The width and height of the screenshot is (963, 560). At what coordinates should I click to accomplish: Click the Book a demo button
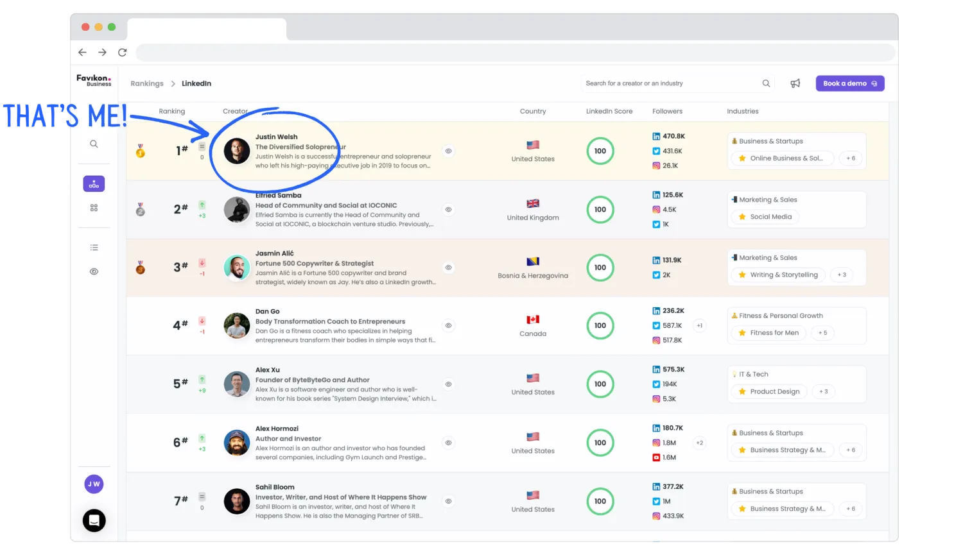tap(849, 83)
